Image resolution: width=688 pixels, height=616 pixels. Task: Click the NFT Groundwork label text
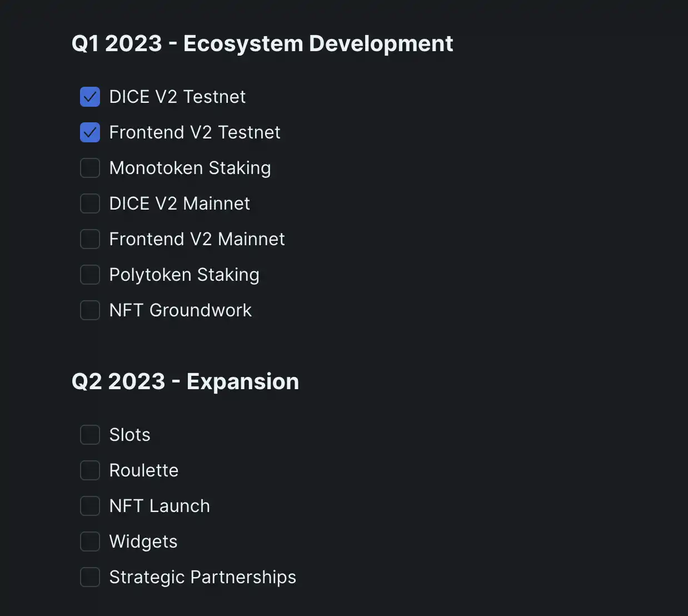[x=181, y=310]
